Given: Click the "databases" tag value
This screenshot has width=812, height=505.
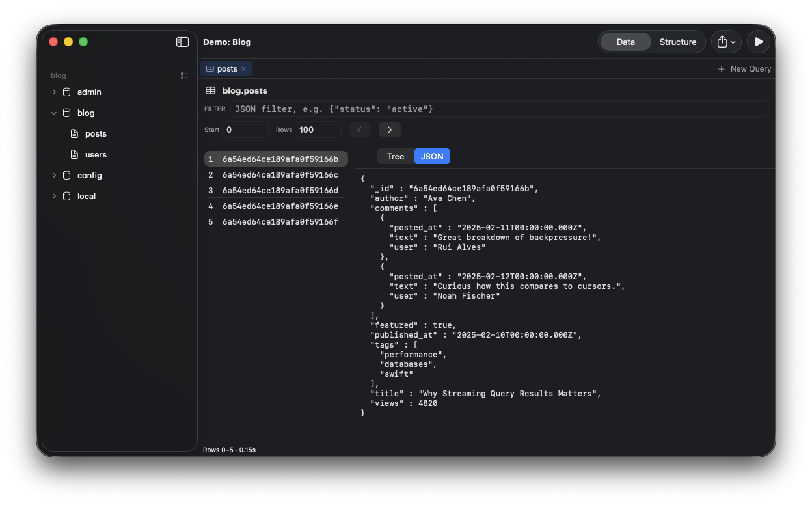Looking at the screenshot, I should 406,364.
